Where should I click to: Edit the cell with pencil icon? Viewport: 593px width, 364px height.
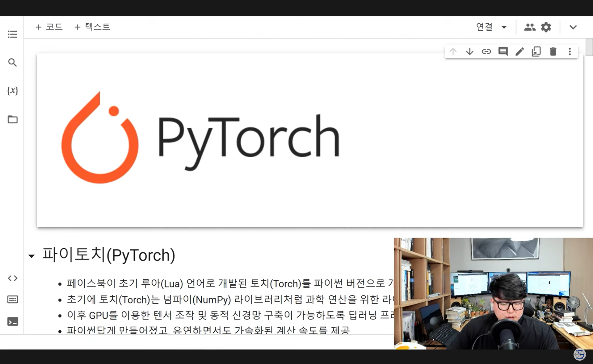tap(519, 52)
